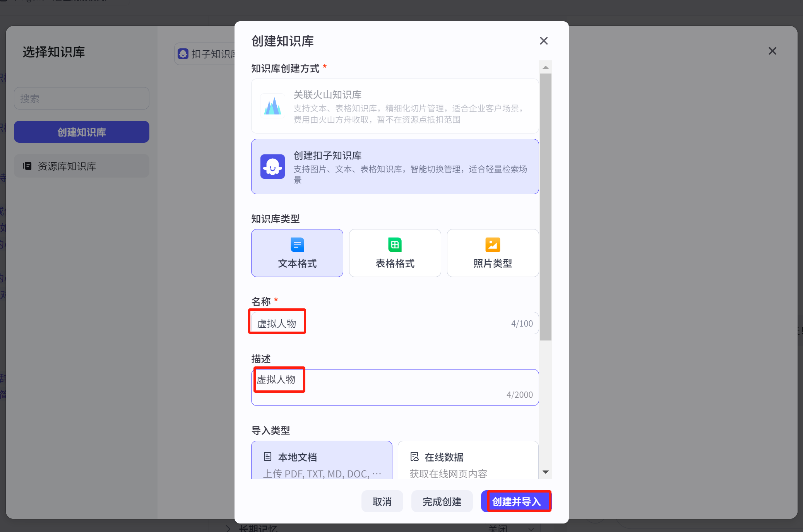Click the volcano knowledge base mountain icon
Screen dimensions: 803x532
272,106
